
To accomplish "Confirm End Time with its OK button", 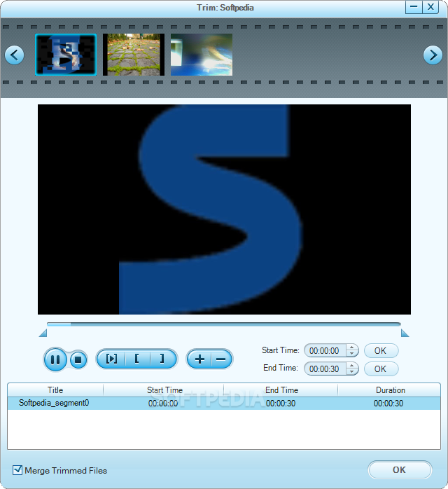I will coord(381,369).
